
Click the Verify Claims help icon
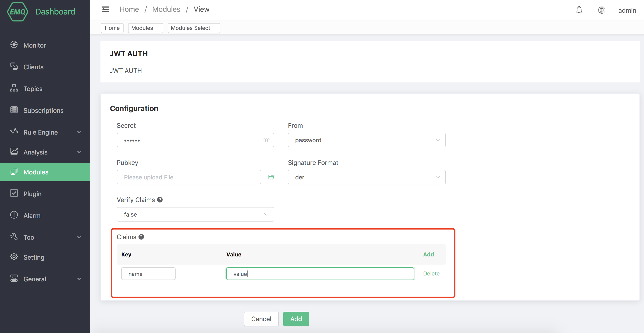click(x=160, y=200)
